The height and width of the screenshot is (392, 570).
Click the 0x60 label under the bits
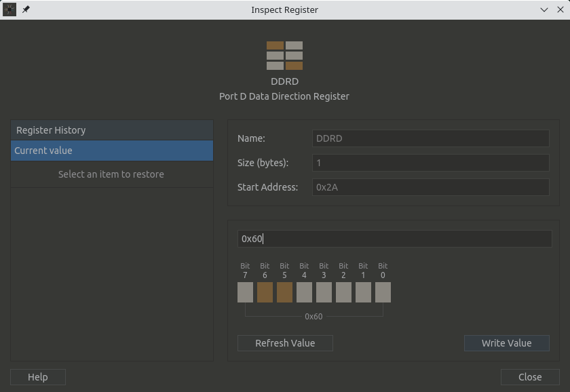313,317
